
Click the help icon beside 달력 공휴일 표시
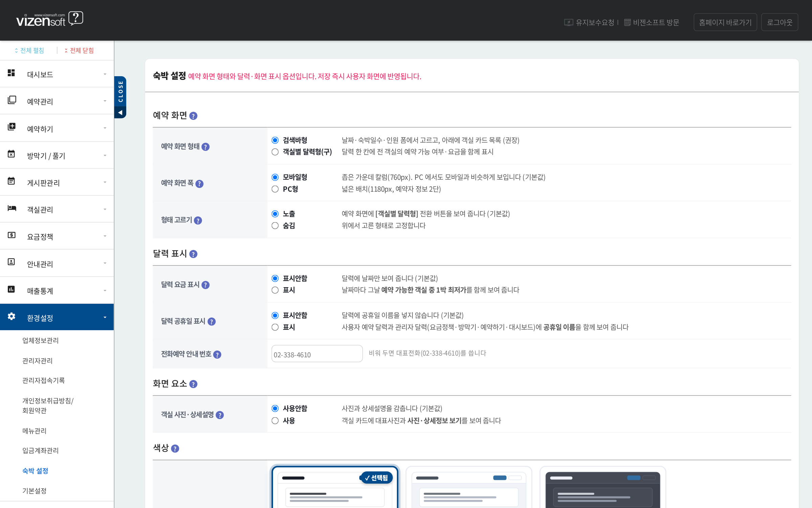(211, 322)
